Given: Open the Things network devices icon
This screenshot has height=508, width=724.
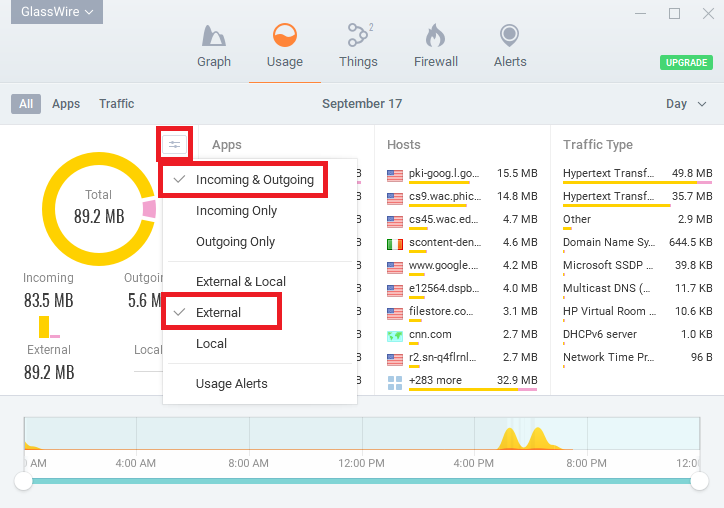Looking at the screenshot, I should click(x=357, y=37).
